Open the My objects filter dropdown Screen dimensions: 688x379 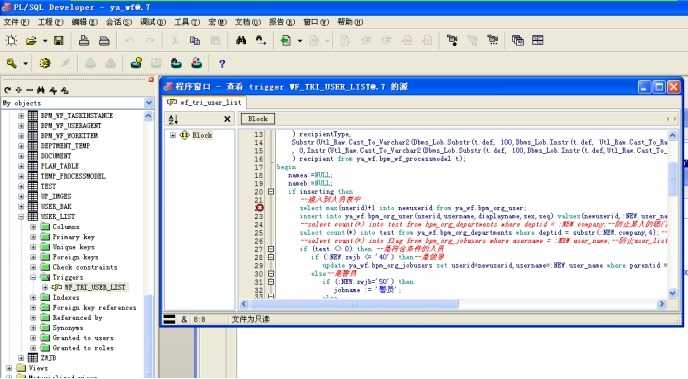point(148,103)
